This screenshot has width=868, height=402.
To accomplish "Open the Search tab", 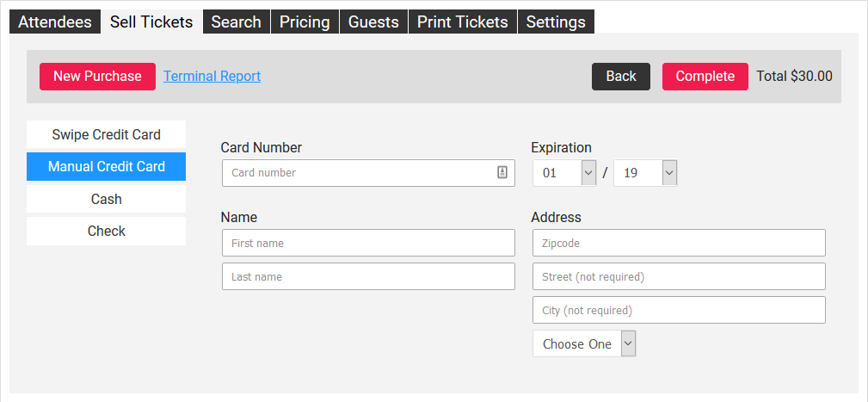I will click(236, 22).
